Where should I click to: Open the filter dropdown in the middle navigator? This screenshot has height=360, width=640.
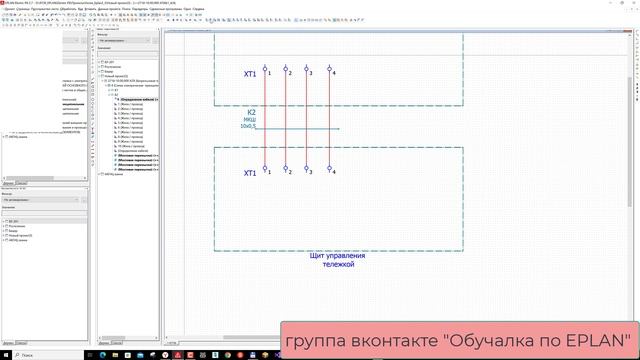point(124,40)
